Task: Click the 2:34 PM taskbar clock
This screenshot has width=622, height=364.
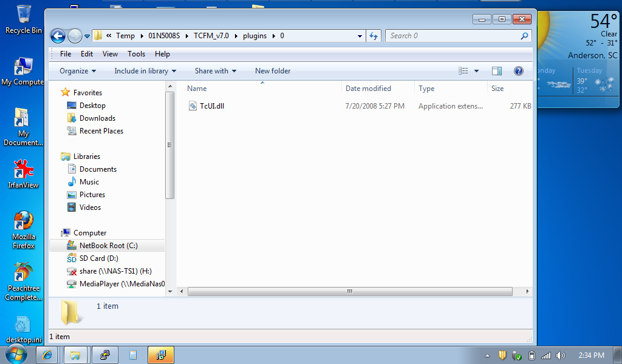Action: click(591, 356)
